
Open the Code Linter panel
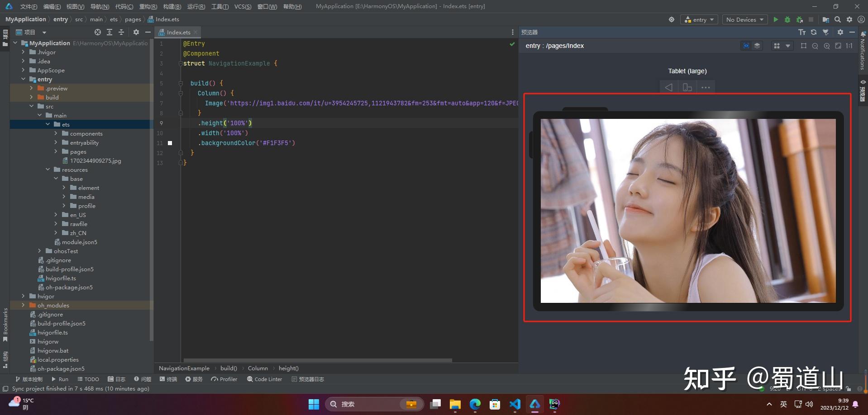pyautogui.click(x=264, y=379)
